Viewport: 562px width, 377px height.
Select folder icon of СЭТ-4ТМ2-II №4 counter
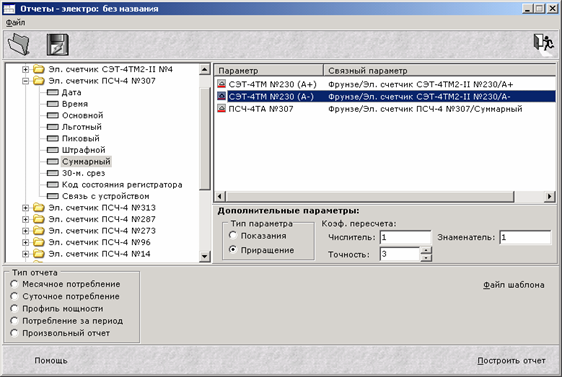(x=39, y=69)
